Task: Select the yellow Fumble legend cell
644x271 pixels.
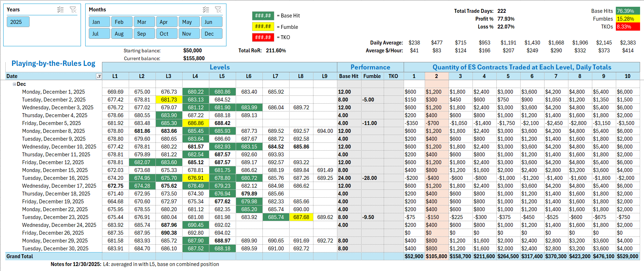Action: tap(263, 27)
